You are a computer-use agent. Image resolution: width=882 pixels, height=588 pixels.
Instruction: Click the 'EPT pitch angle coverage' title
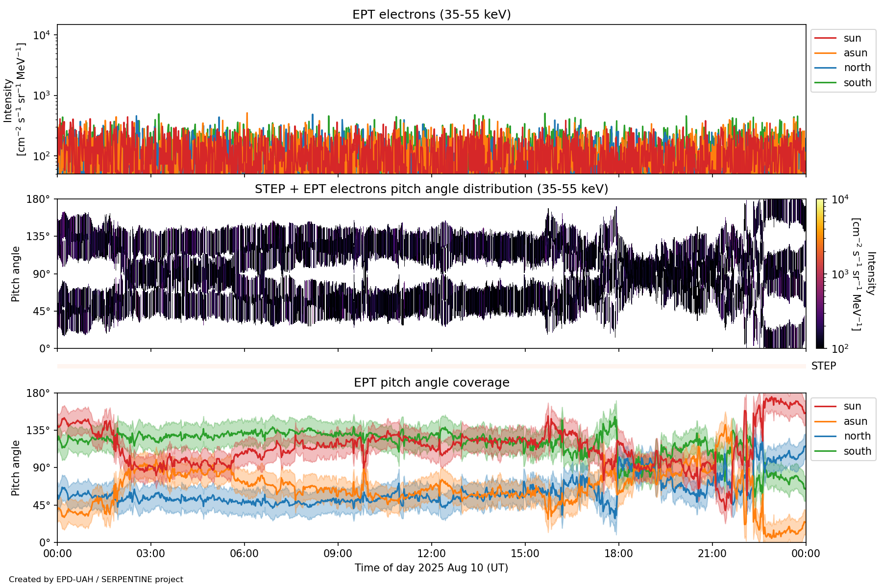coord(431,383)
